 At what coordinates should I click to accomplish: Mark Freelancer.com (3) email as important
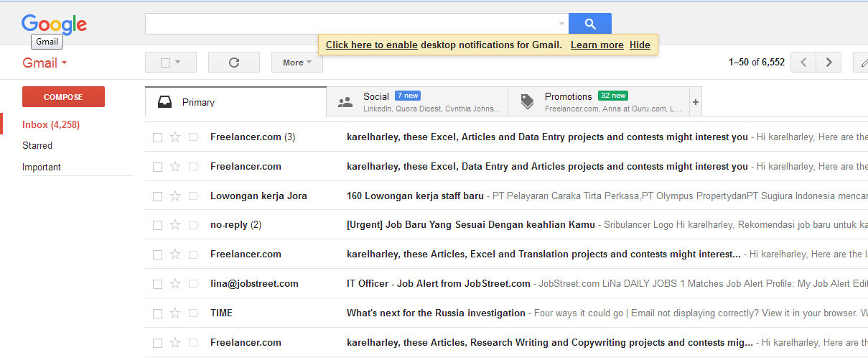coord(193,137)
